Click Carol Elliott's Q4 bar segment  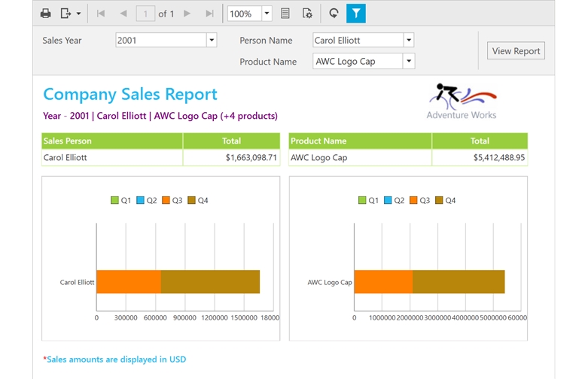[x=210, y=282]
